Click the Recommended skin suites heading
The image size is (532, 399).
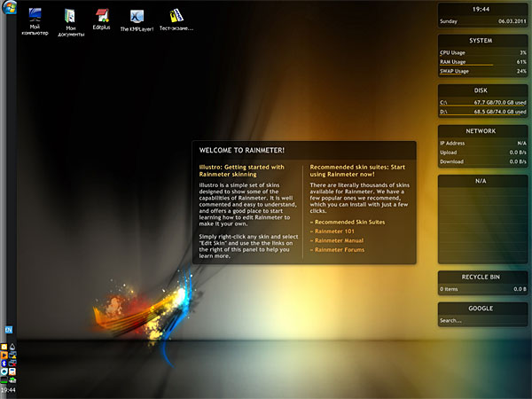pos(357,170)
